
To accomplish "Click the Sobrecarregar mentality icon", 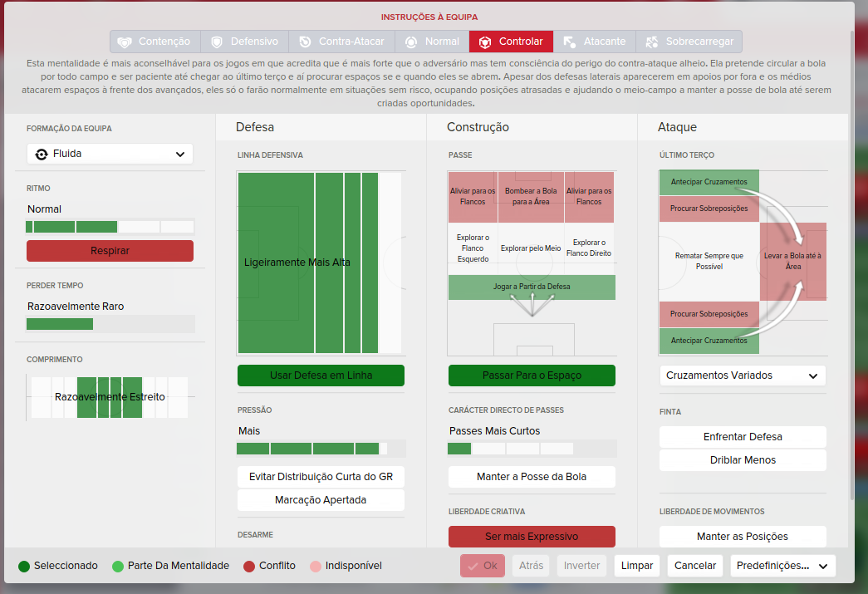I will point(652,42).
